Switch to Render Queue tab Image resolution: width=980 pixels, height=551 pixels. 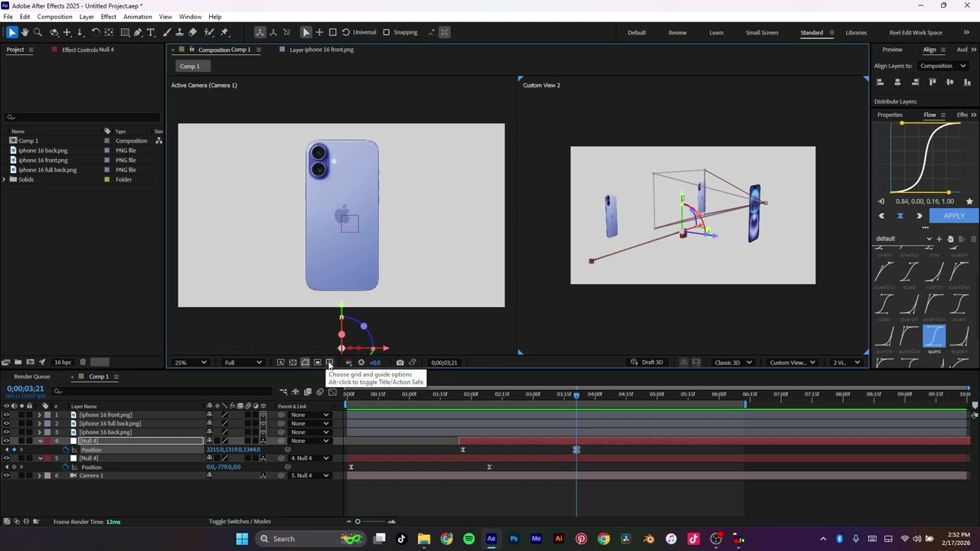32,377
